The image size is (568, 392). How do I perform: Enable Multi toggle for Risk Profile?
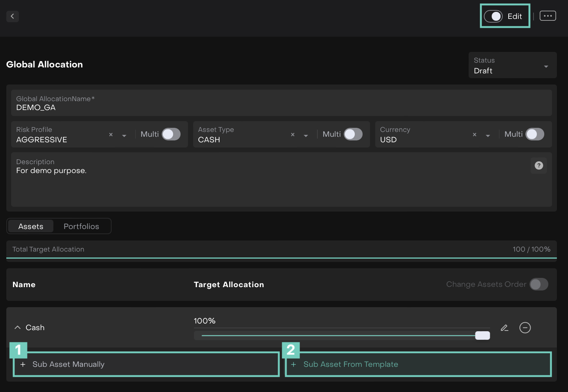(171, 134)
